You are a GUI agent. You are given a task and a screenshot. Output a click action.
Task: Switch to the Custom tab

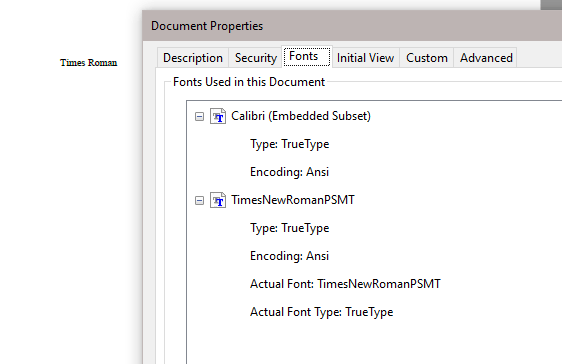427,58
